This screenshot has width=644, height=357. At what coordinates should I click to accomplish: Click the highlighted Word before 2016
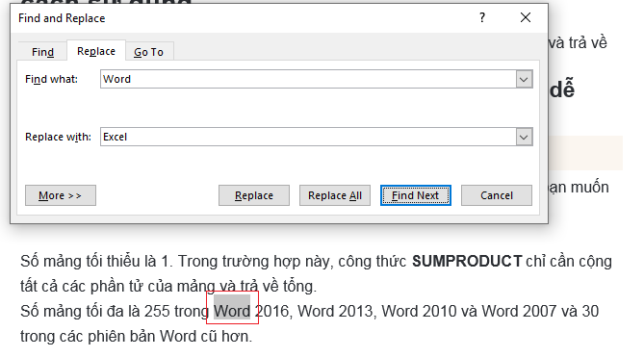(232, 311)
